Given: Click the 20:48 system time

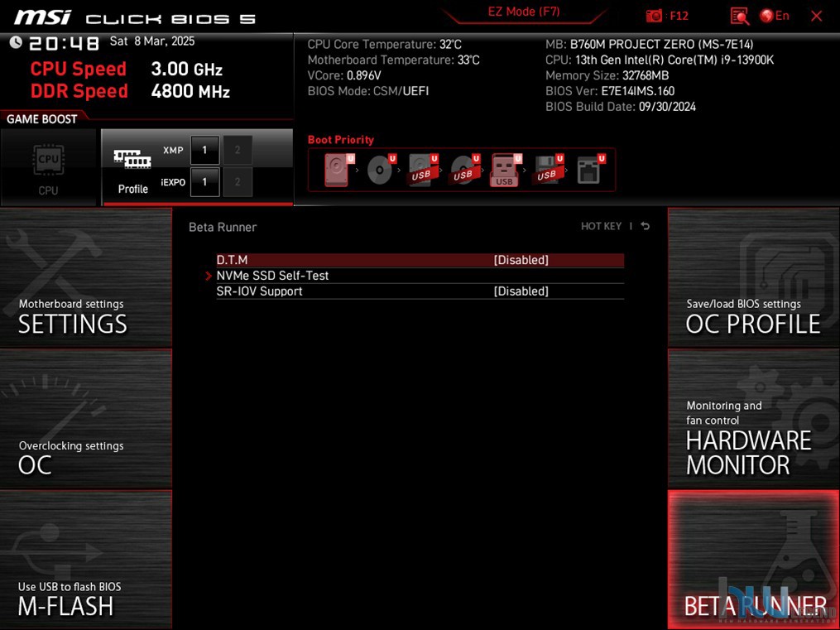Looking at the screenshot, I should tap(64, 43).
